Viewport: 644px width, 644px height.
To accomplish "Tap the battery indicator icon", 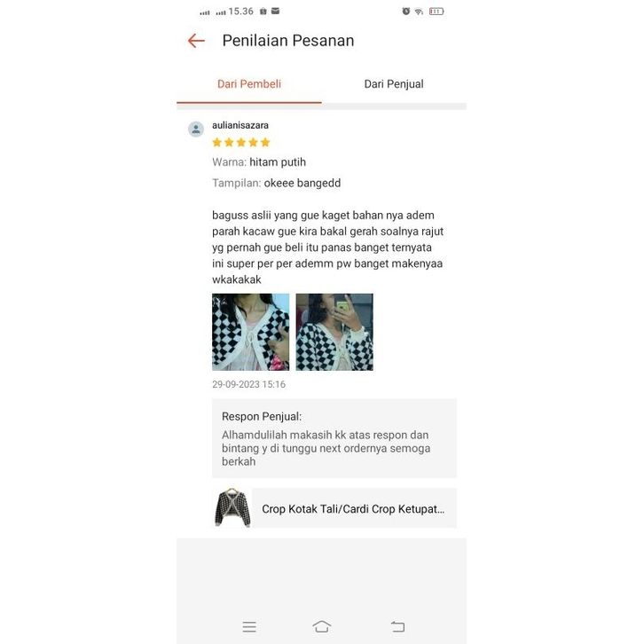I will tap(436, 12).
